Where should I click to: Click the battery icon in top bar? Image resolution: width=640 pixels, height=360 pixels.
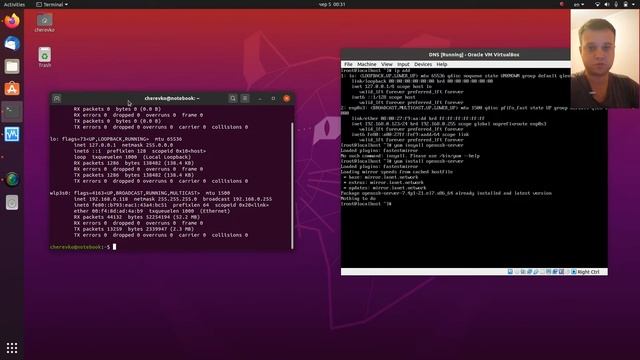[x=626, y=4]
